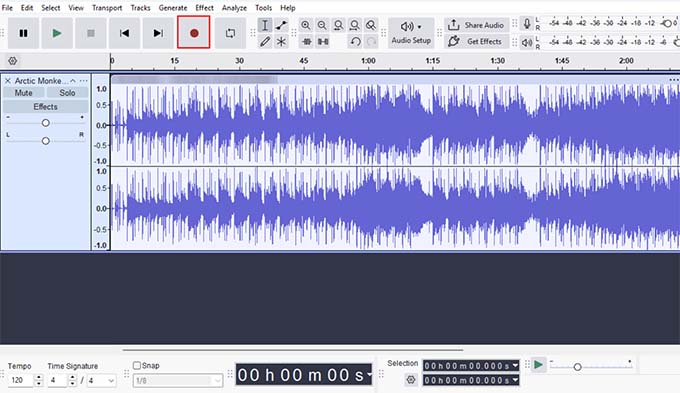Click the Zoom Toggle icon
Image resolution: width=680 pixels, height=393 pixels.
(371, 25)
